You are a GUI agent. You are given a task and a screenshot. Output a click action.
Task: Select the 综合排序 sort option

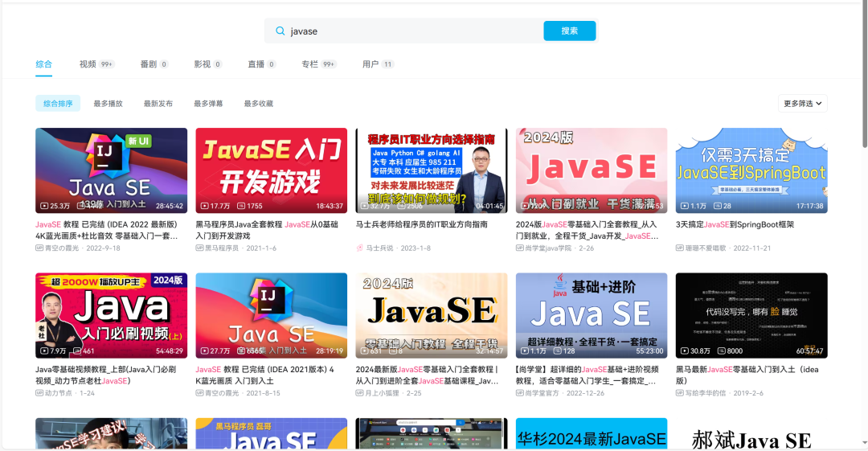(58, 104)
